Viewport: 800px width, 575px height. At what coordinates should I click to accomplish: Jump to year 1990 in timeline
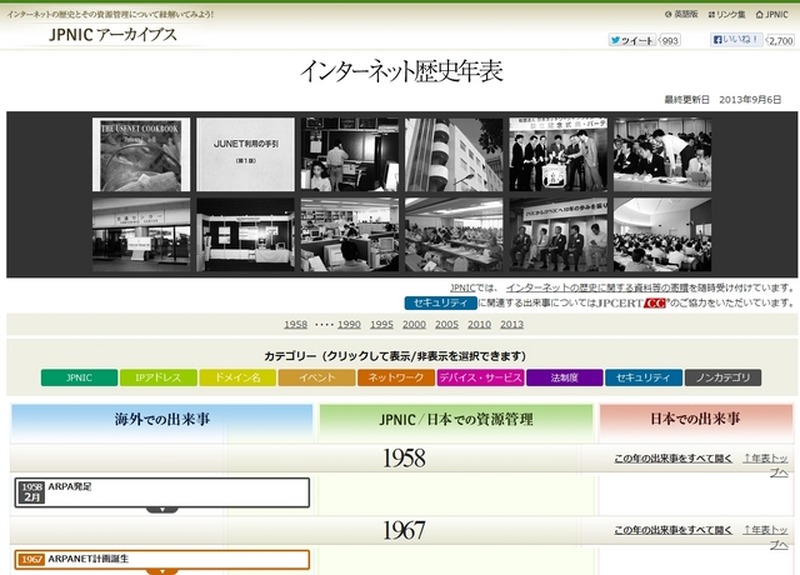click(349, 325)
